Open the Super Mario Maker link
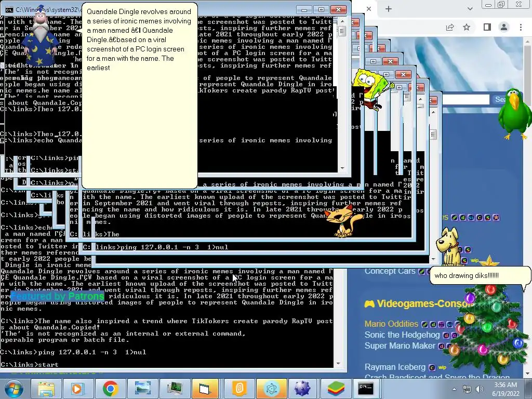This screenshot has height=399, width=532. click(400, 345)
